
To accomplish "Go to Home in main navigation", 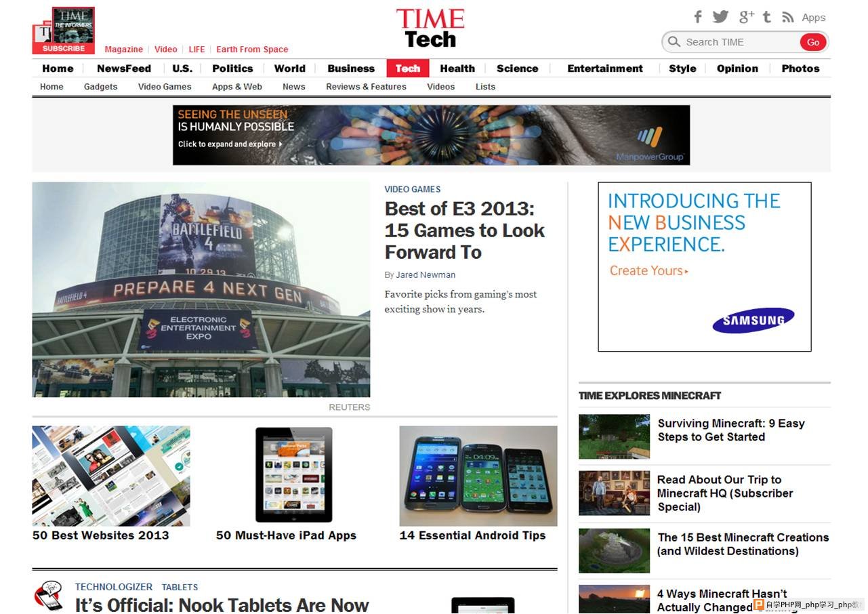I will coord(58,68).
